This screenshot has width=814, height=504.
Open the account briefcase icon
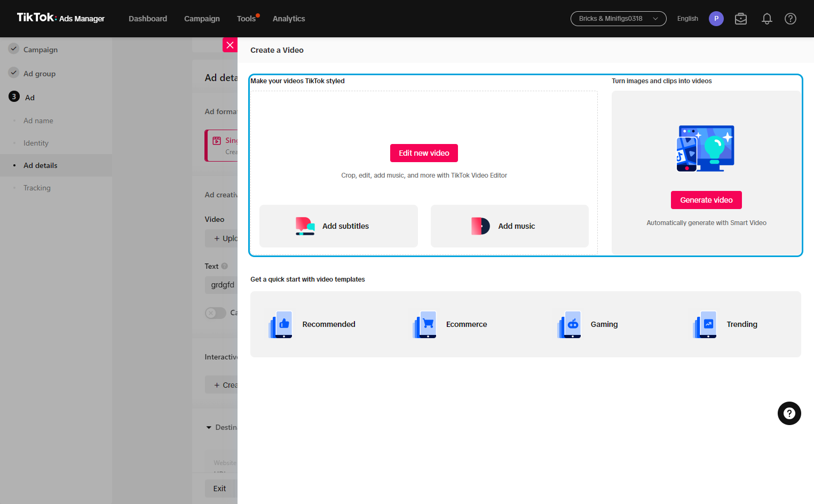tap(741, 19)
